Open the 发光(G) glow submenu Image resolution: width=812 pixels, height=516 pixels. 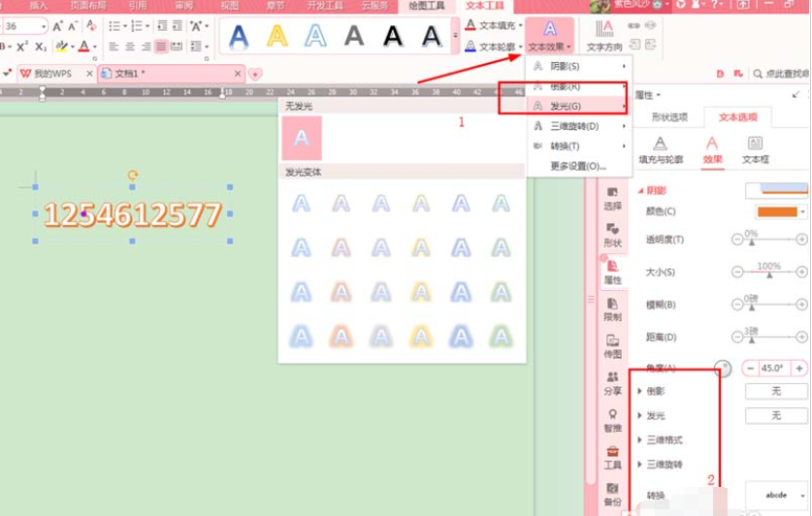tap(579, 106)
